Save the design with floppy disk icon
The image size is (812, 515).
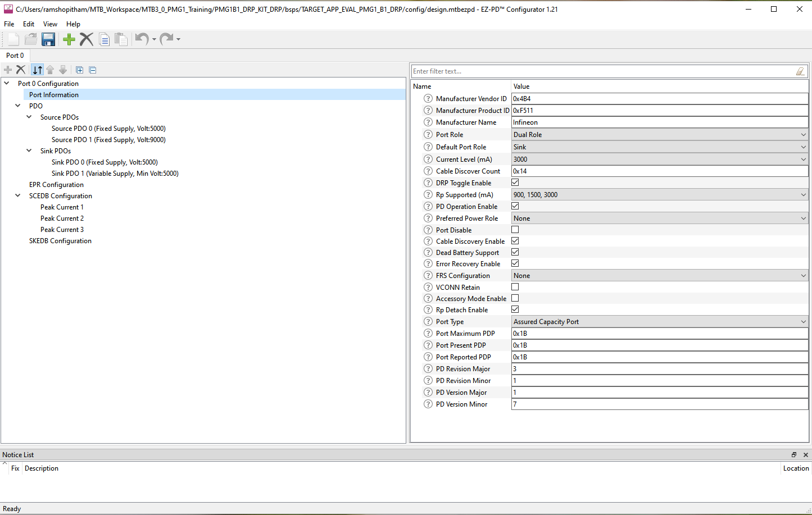[x=48, y=39]
